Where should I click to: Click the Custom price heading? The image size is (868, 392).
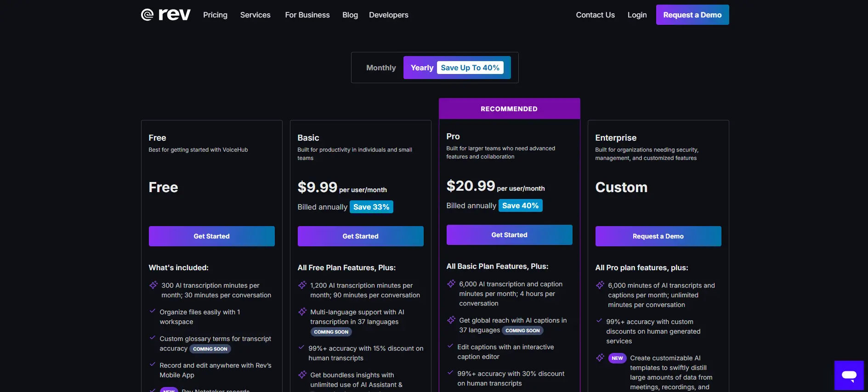(621, 187)
